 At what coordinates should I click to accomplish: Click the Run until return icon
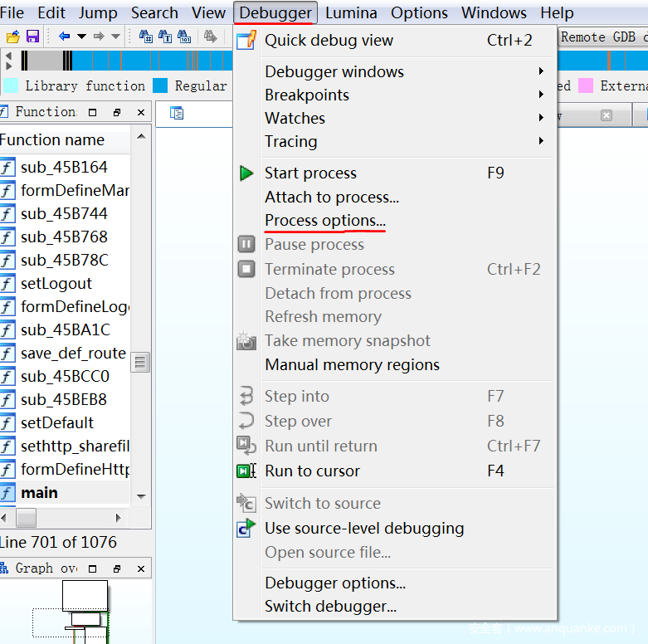pos(246,446)
